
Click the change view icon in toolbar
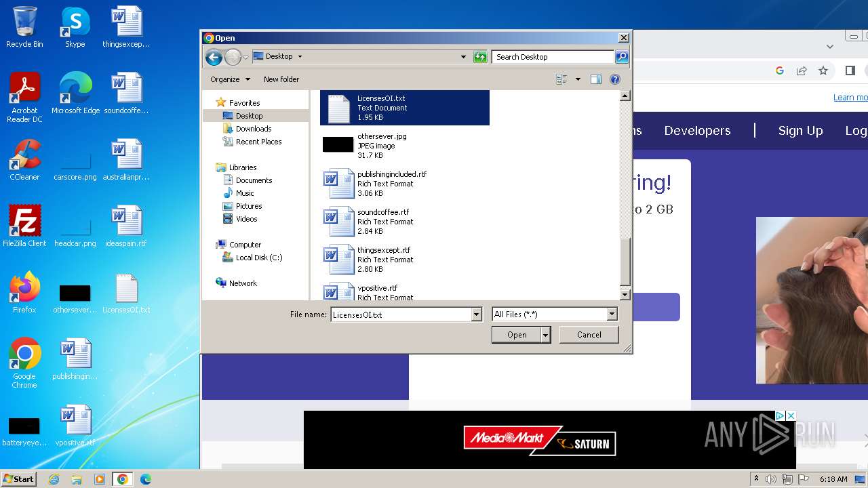tap(561, 79)
